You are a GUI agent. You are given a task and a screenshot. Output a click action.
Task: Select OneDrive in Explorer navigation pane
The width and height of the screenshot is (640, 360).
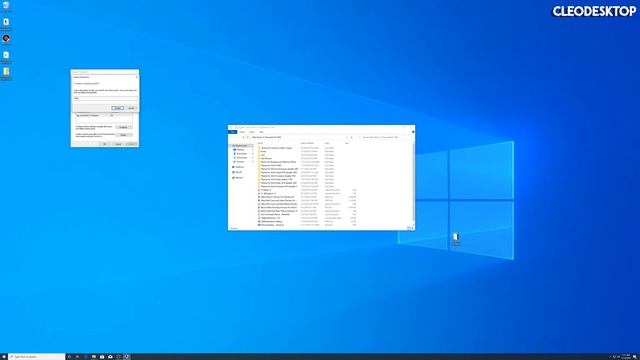point(239,167)
